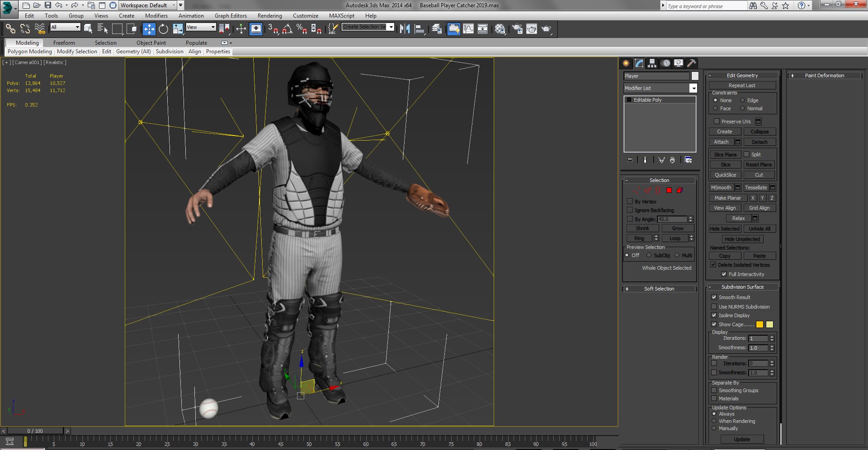
Task: Click the Repeat Last button
Action: (742, 85)
